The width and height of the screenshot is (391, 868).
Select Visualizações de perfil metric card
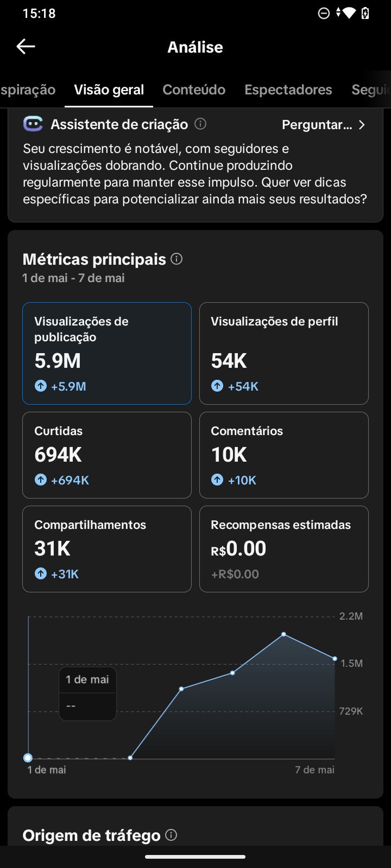pos(284,353)
